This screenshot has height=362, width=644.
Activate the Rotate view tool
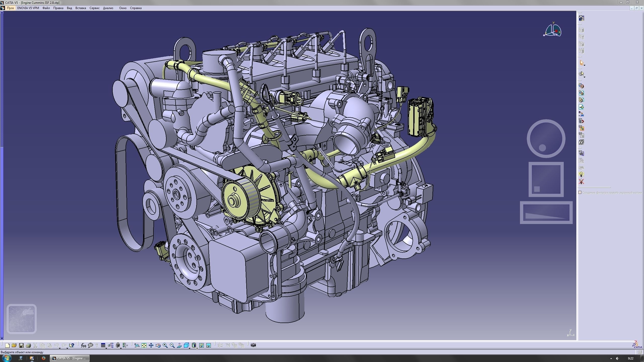[x=158, y=345]
